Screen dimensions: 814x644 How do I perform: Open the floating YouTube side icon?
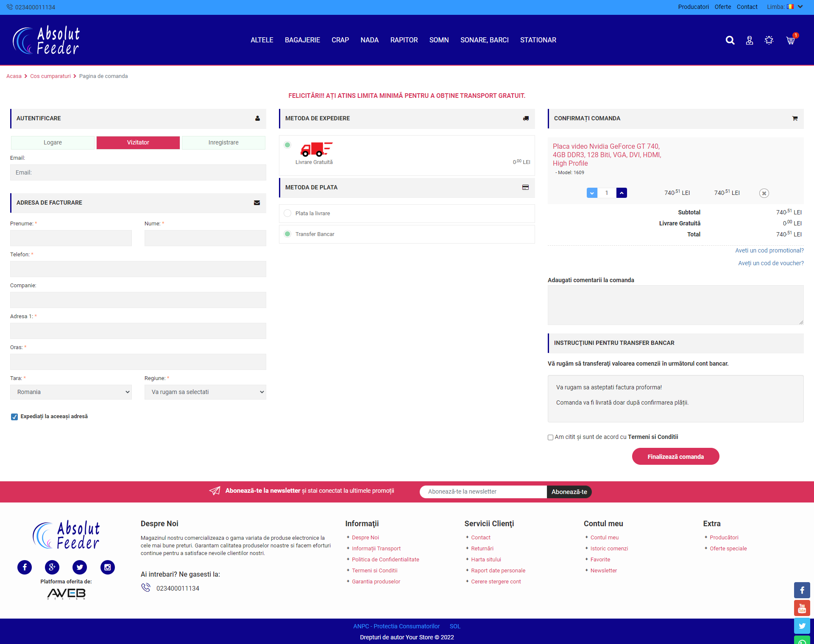click(802, 608)
